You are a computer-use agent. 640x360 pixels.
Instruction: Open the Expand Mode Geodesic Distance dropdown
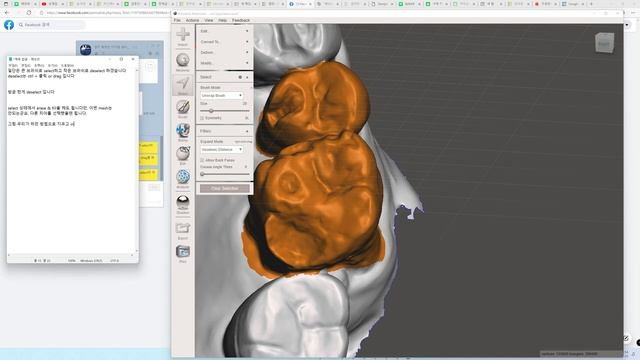pyautogui.click(x=222, y=149)
